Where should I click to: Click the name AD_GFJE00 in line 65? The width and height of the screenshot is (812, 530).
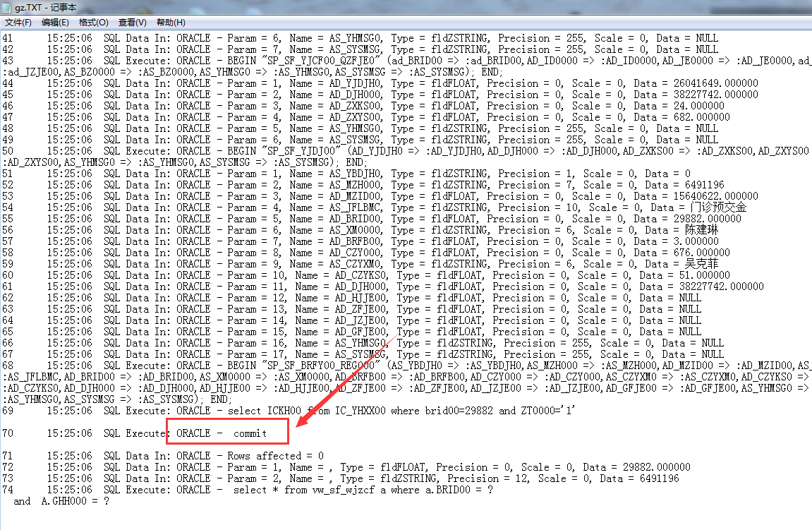pos(361,332)
